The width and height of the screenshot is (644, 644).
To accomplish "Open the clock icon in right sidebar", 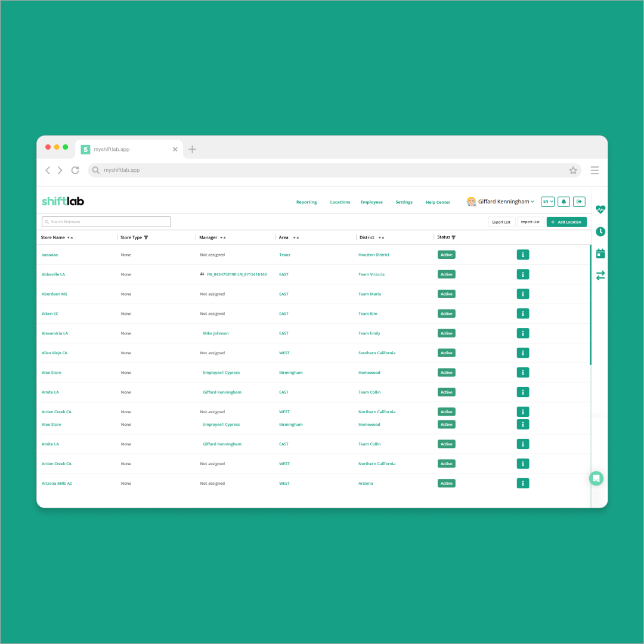I will tap(600, 231).
